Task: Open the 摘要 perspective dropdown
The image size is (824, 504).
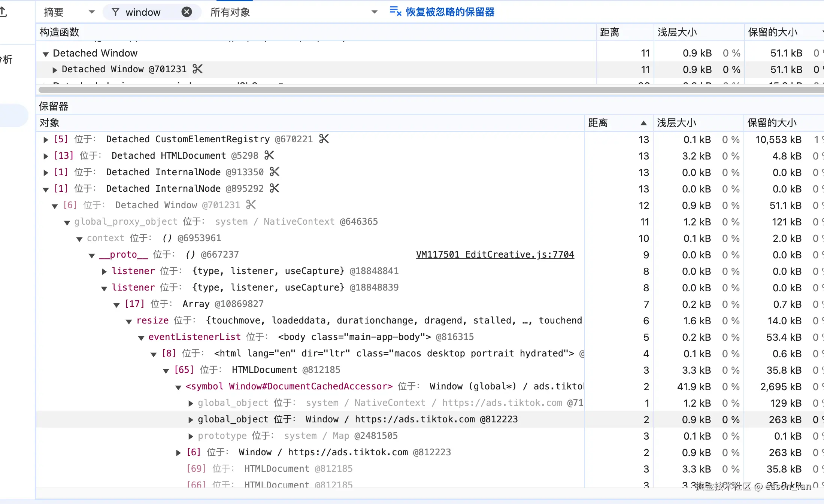Action: 69,12
